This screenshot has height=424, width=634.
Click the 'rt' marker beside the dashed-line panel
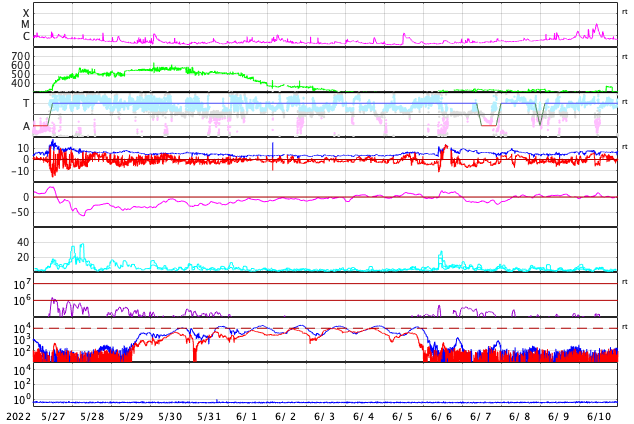[x=625, y=327]
